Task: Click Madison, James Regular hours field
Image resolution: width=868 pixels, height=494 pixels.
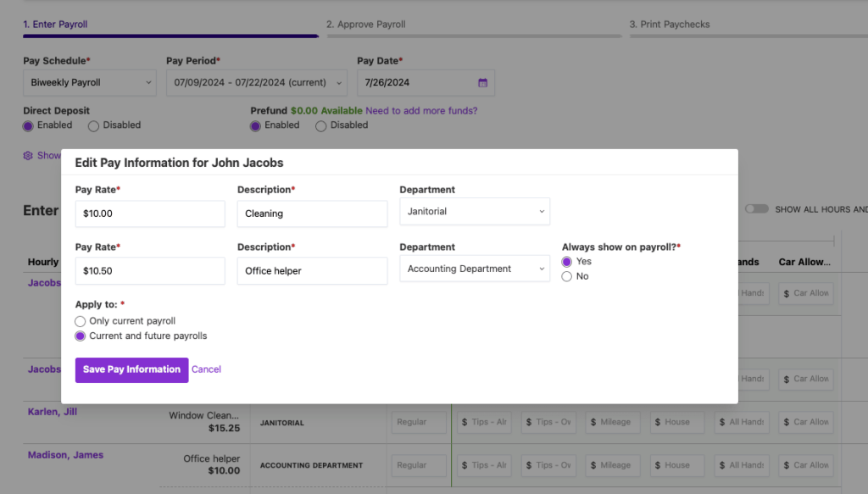Action: click(x=419, y=465)
